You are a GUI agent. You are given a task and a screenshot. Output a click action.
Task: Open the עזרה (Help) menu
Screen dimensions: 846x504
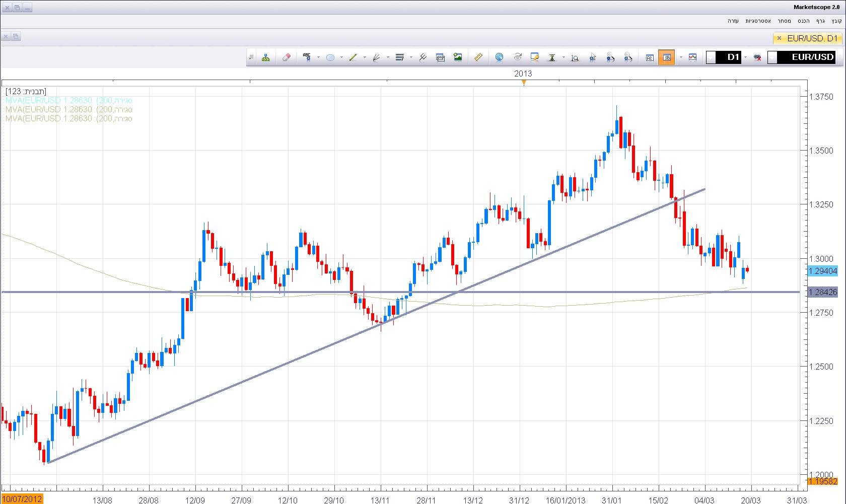tap(733, 21)
